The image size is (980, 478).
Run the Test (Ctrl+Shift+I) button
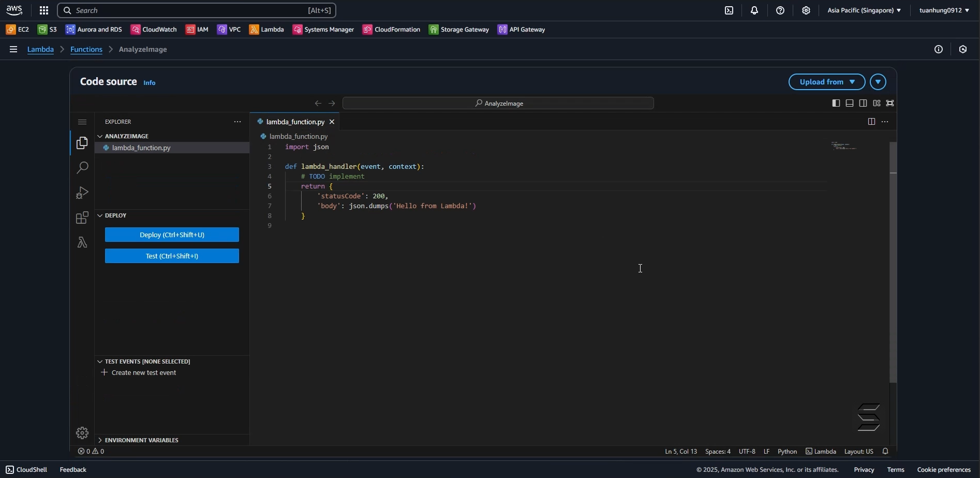click(172, 256)
